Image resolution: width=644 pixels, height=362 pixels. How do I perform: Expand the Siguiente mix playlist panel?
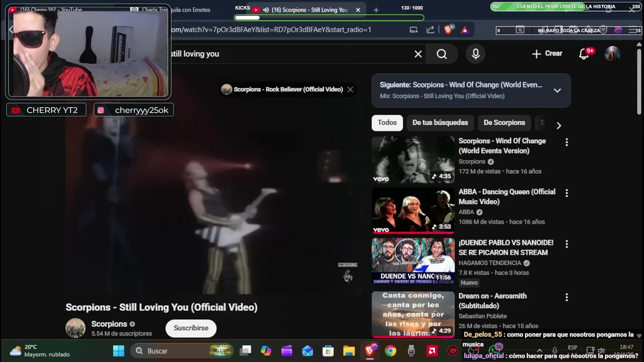point(557,90)
